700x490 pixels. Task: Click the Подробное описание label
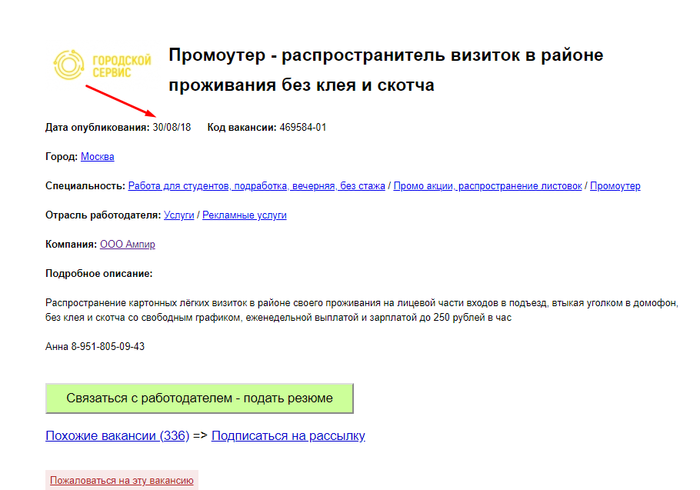[99, 273]
